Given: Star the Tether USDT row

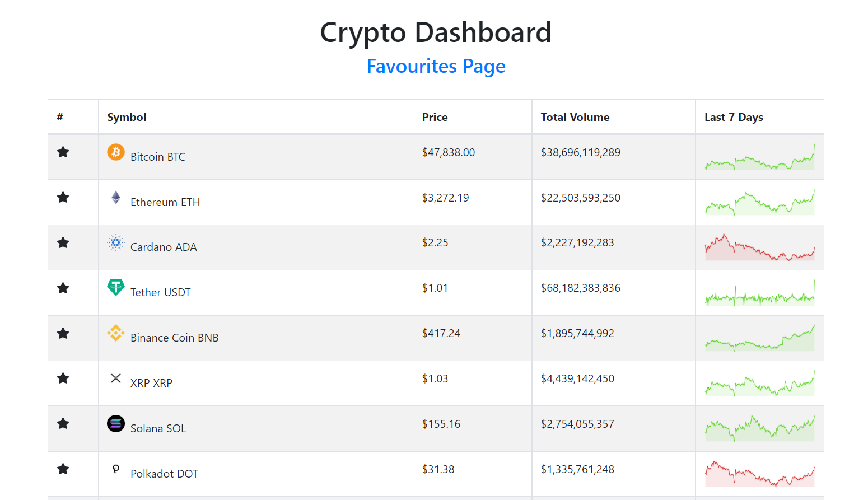Looking at the screenshot, I should tap(63, 288).
